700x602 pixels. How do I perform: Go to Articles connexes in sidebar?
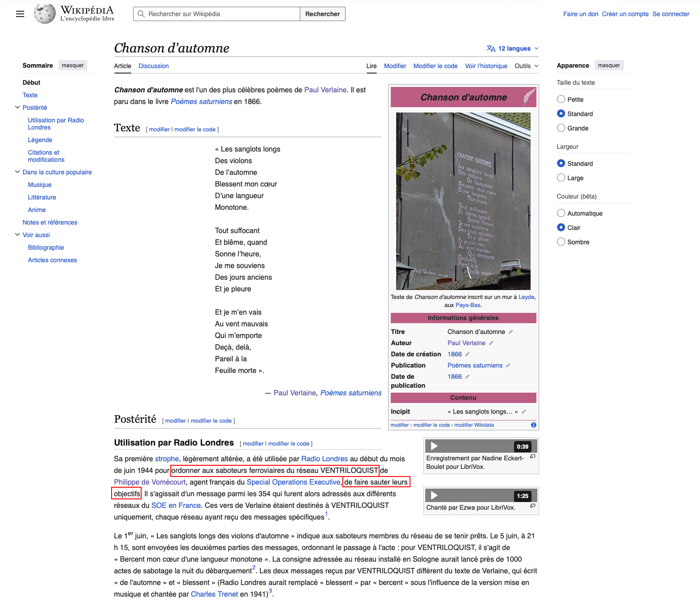(52, 260)
